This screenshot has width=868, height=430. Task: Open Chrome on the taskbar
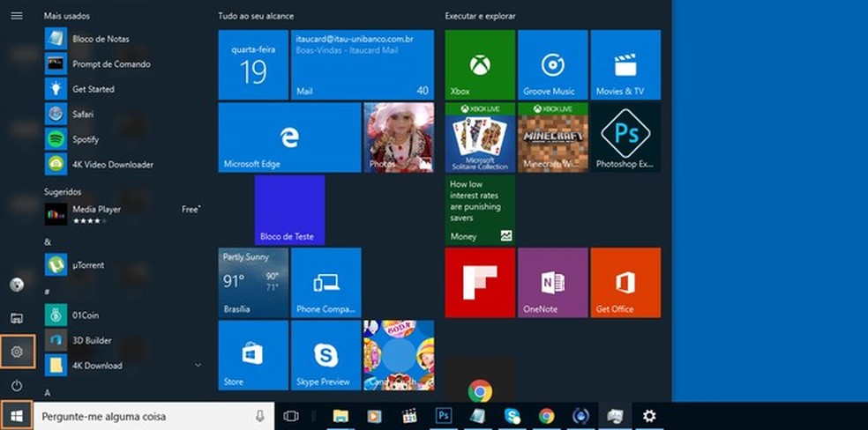point(546,416)
